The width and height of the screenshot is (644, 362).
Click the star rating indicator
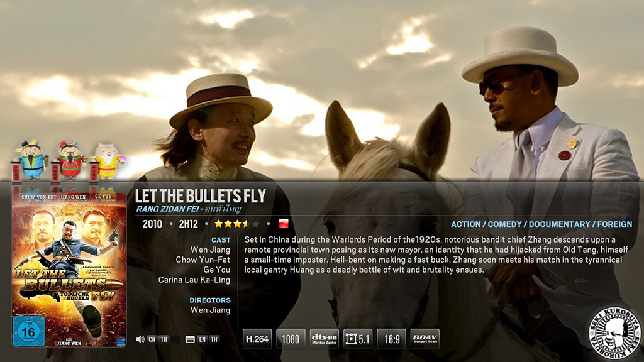[237, 224]
